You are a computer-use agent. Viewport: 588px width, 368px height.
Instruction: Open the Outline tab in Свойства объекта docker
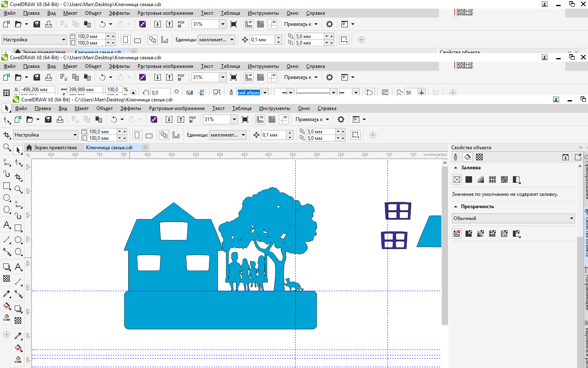click(x=456, y=157)
